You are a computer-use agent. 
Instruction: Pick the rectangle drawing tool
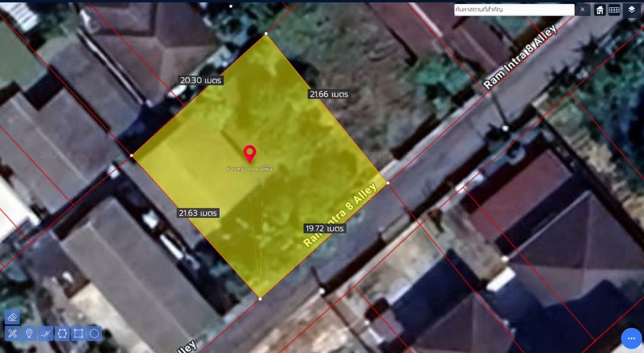78,334
